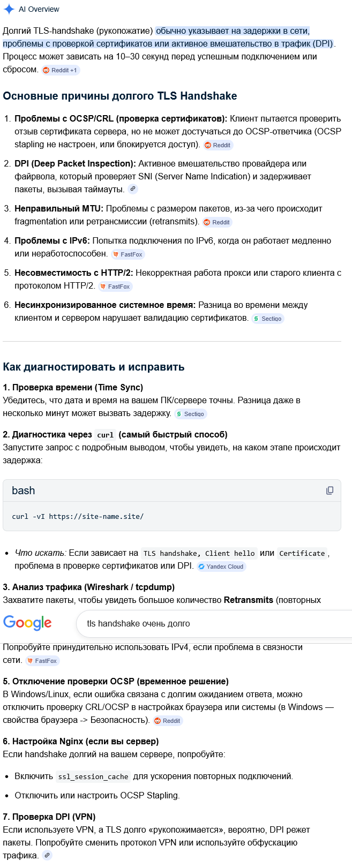Click link icon after VPN DPI advice
This screenshot has height=868, width=352.
tap(47, 855)
